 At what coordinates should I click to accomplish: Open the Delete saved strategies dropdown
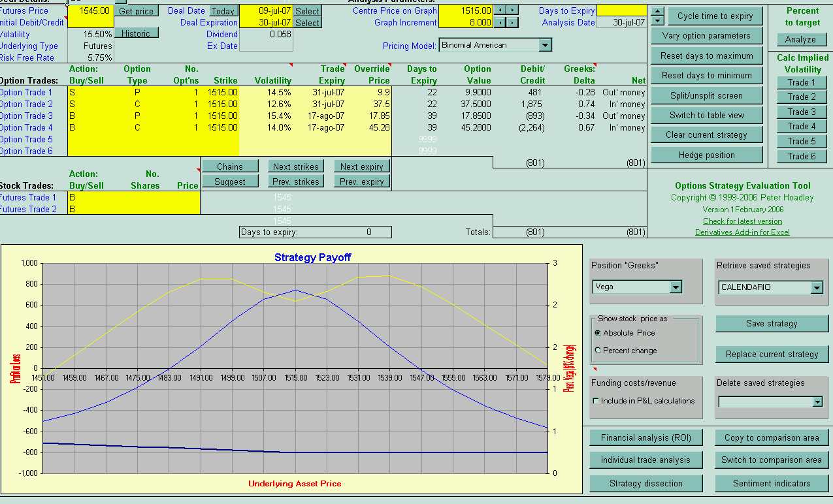pyautogui.click(x=817, y=402)
